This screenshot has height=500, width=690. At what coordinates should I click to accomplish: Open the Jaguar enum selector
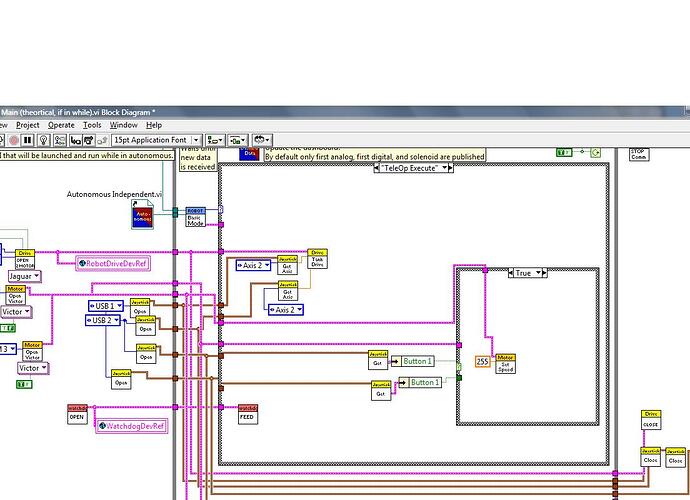[x=25, y=276]
